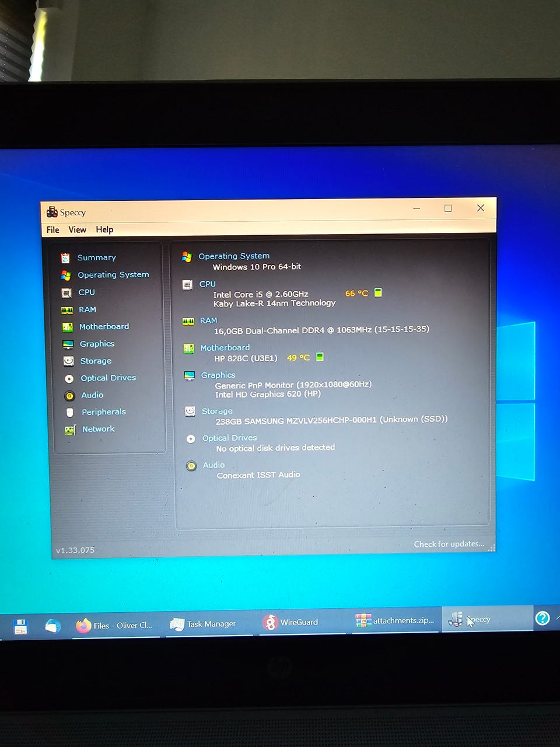This screenshot has width=560, height=747.
Task: Click the version number v1.33.075
Action: [75, 550]
